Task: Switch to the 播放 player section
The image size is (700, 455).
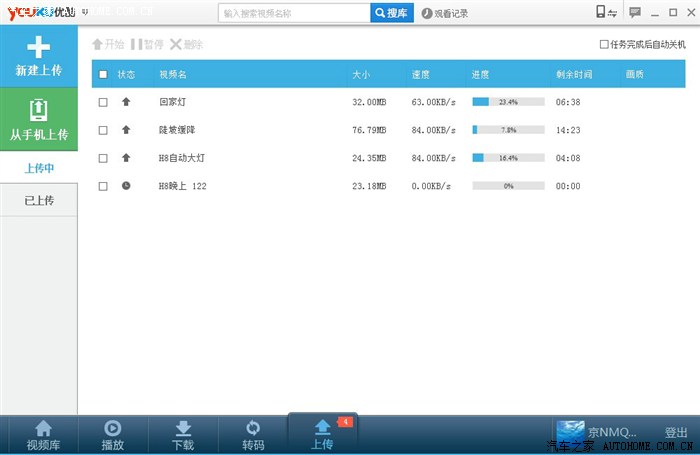Action: [x=113, y=435]
